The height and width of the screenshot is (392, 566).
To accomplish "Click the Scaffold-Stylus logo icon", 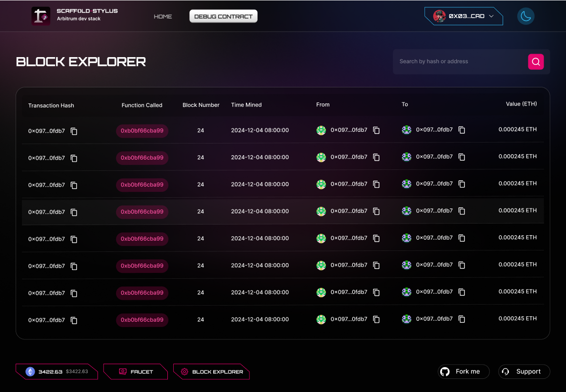I will pyautogui.click(x=41, y=16).
